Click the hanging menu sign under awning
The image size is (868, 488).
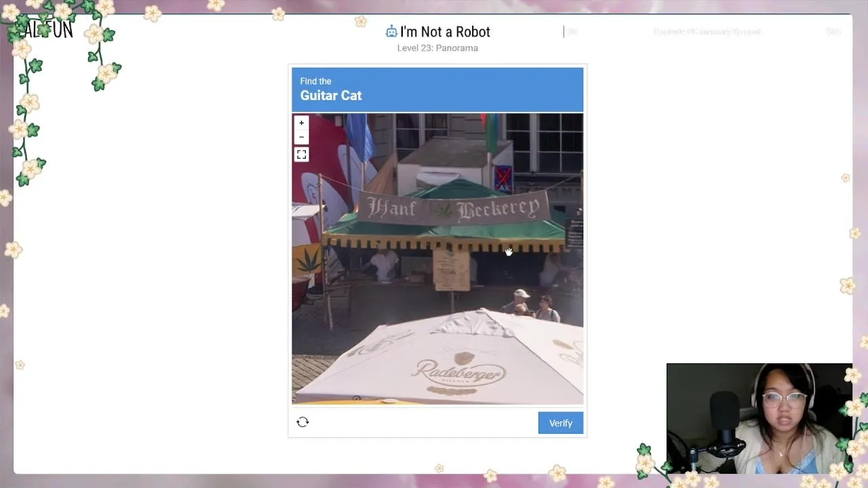pyautogui.click(x=452, y=268)
